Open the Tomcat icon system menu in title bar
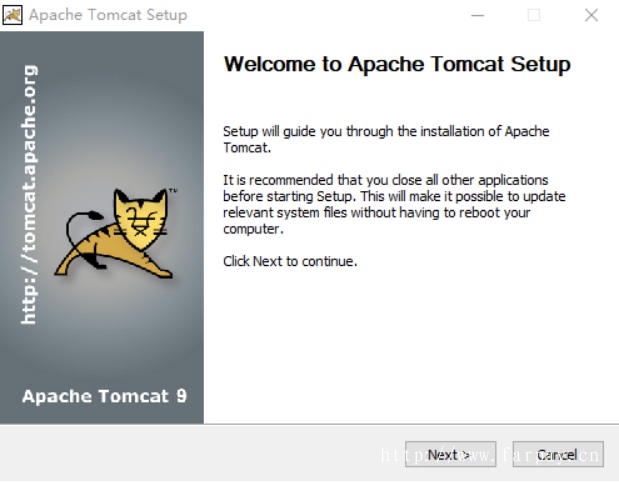This screenshot has height=482, width=619. click(12, 15)
